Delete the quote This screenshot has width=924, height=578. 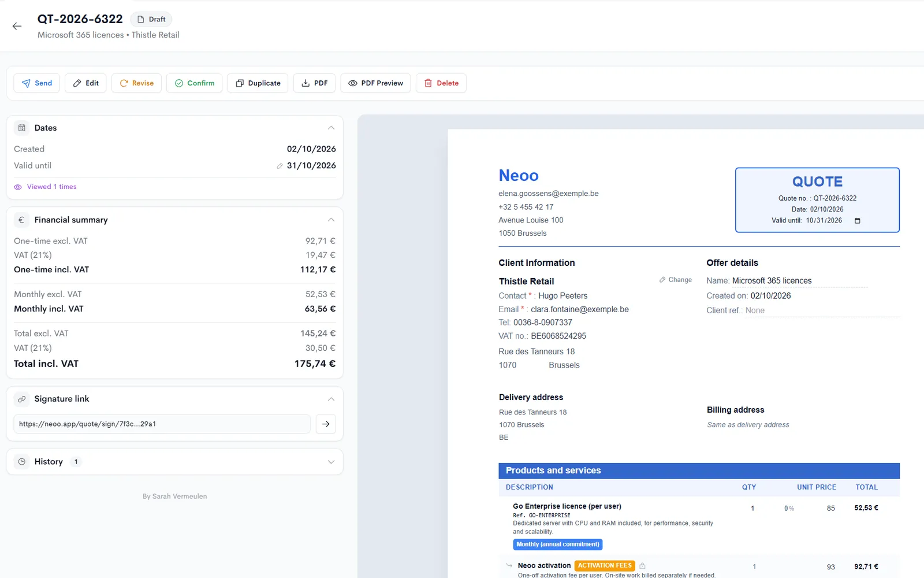441,83
